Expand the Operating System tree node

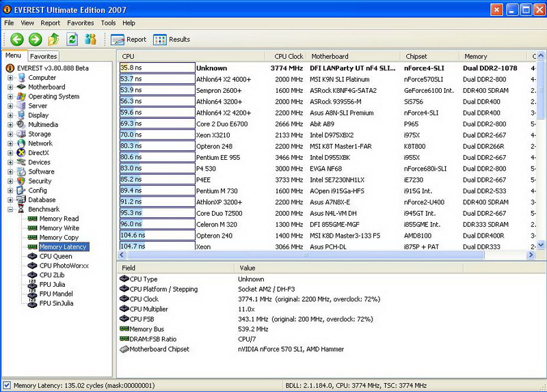click(x=10, y=96)
